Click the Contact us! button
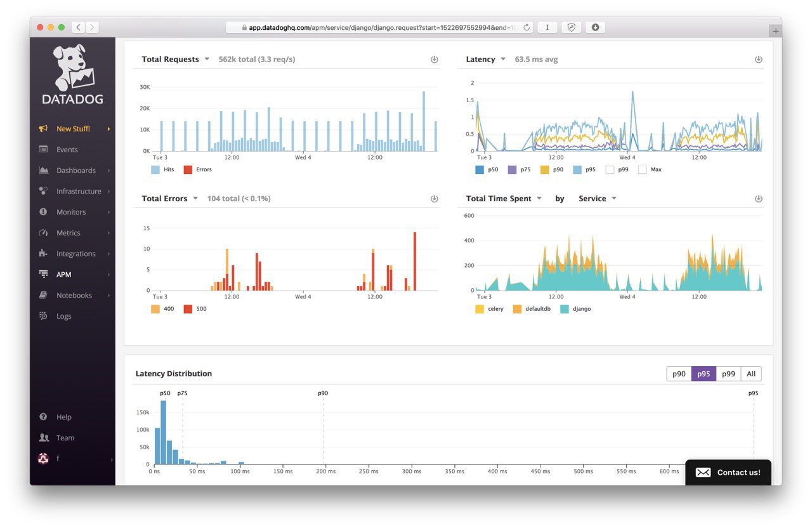812x528 pixels. point(728,472)
